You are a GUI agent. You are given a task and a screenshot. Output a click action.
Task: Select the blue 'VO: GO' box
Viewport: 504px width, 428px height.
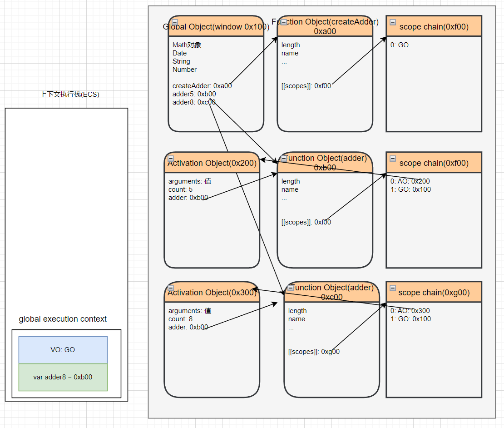coord(63,350)
